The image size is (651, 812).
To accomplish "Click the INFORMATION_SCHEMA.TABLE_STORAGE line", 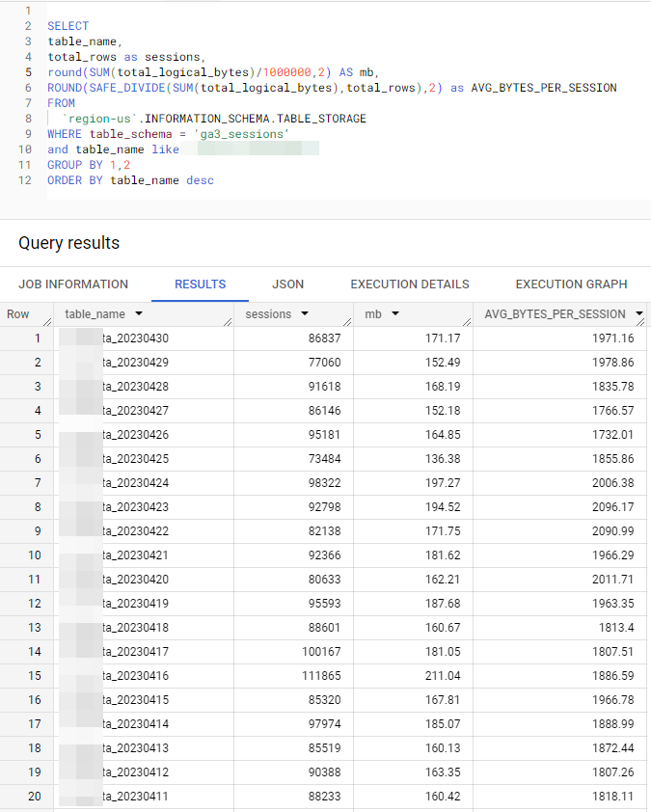I will (214, 119).
